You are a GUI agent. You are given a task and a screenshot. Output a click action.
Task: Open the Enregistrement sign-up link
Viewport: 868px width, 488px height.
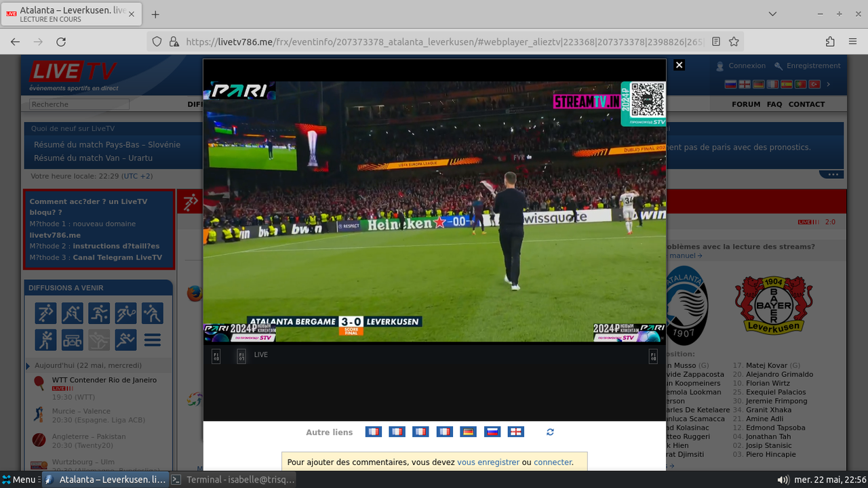coord(813,66)
